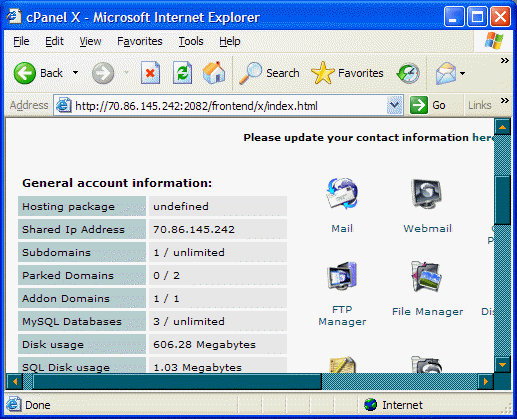Open the cPanel Mail icon

click(342, 194)
